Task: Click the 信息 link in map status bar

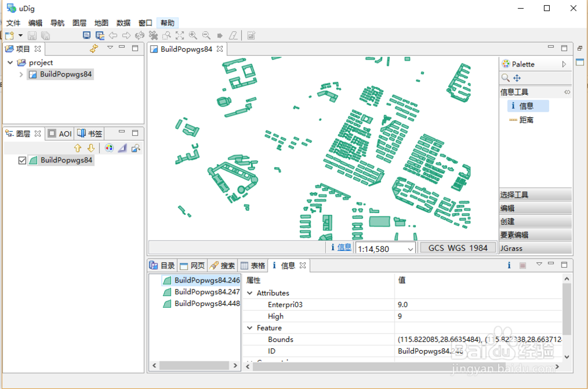Action: click(344, 247)
